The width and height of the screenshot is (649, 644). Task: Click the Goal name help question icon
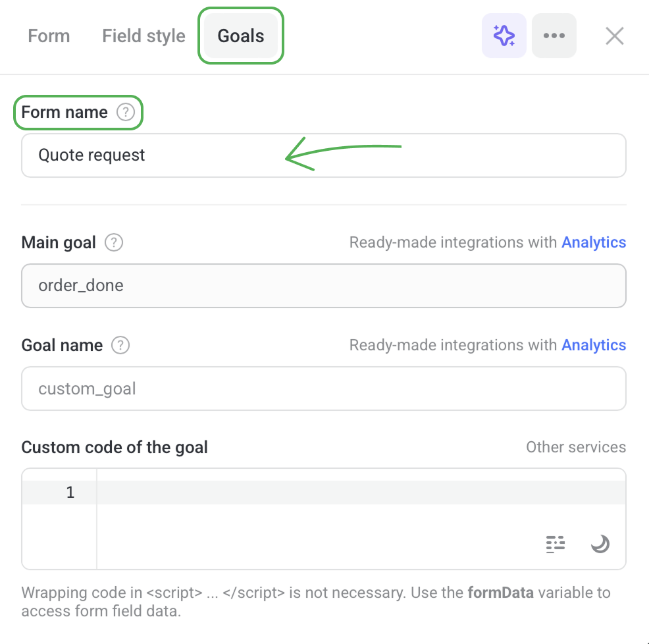point(120,346)
